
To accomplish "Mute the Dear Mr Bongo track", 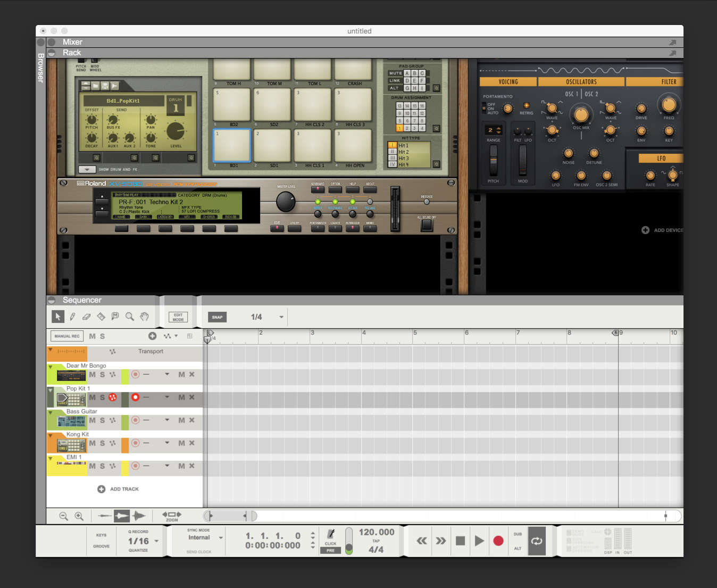I will point(93,375).
